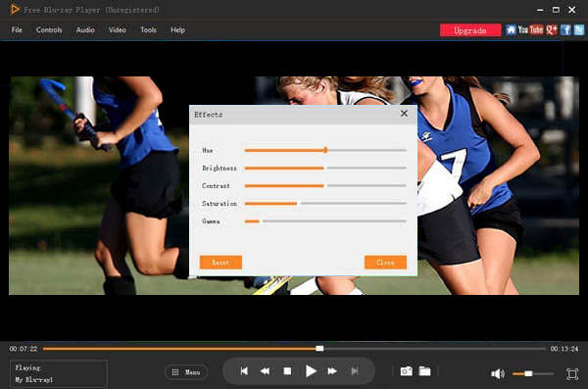Click the playback progress bar handle
This screenshot has width=588, height=389.
tap(319, 349)
